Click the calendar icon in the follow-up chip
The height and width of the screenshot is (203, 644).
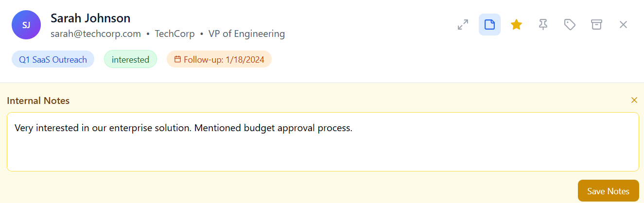point(177,59)
